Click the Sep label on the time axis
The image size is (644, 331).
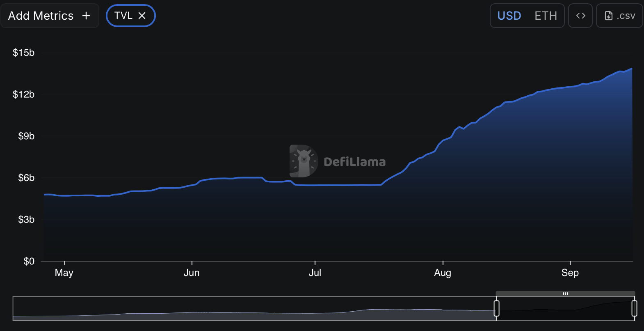570,273
